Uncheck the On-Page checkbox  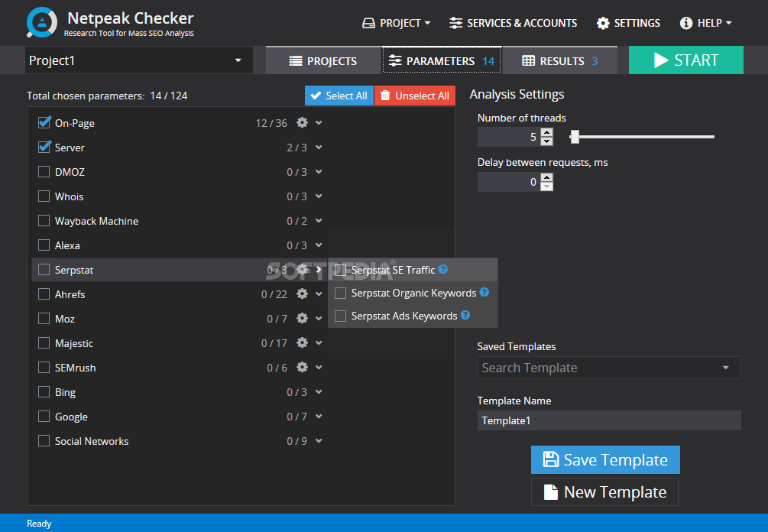pos(44,122)
